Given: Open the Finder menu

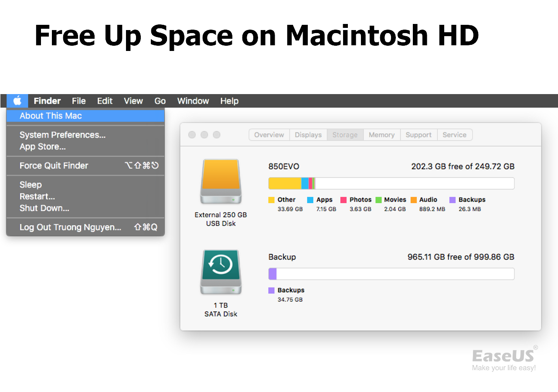Looking at the screenshot, I should pos(47,101).
